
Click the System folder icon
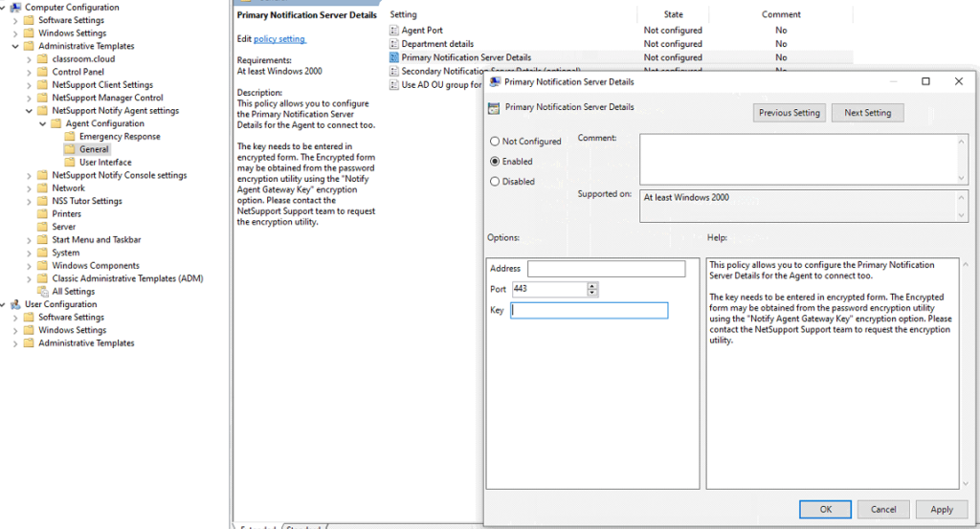(42, 253)
